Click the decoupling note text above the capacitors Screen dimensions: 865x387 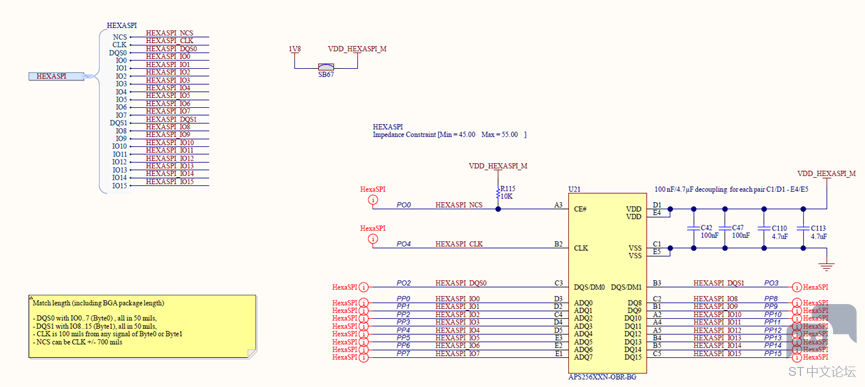732,189
